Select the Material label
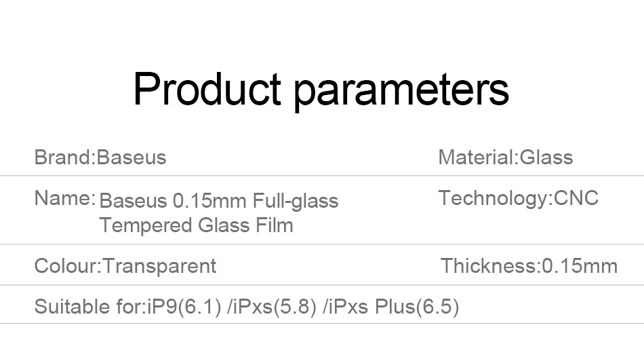This screenshot has height=355, width=644. (477, 157)
